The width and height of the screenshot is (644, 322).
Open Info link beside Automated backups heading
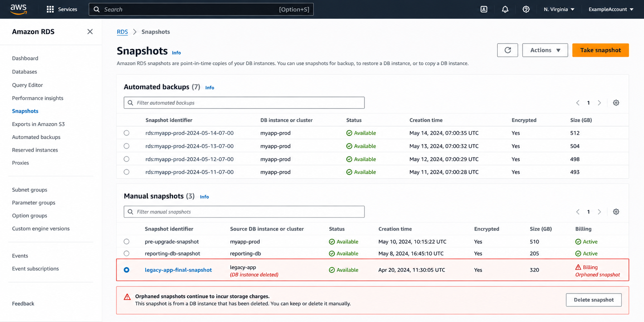coord(210,87)
